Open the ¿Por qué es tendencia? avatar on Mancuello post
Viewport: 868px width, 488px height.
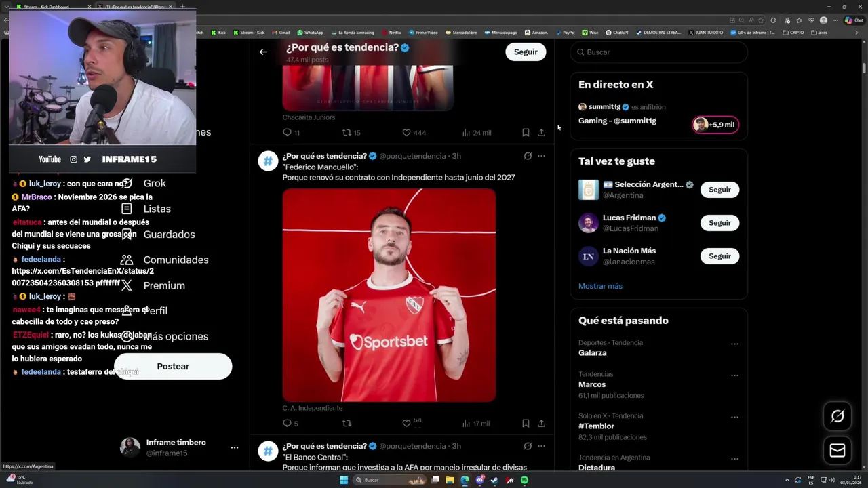click(268, 161)
